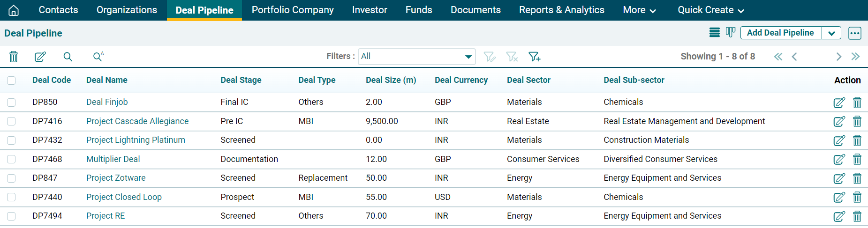Toggle the select-all header checkbox

(x=11, y=81)
